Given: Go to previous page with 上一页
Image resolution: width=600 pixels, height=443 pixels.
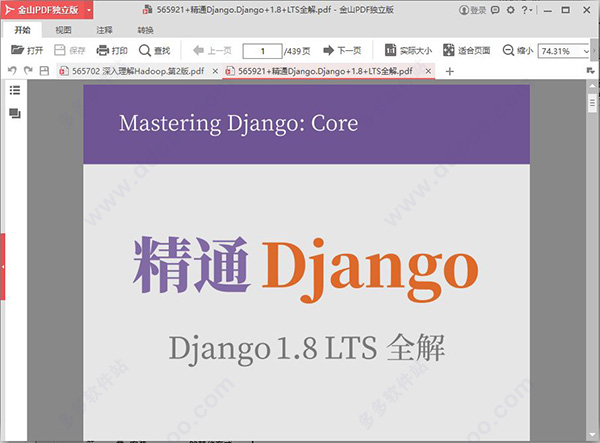Looking at the screenshot, I should tap(213, 50).
